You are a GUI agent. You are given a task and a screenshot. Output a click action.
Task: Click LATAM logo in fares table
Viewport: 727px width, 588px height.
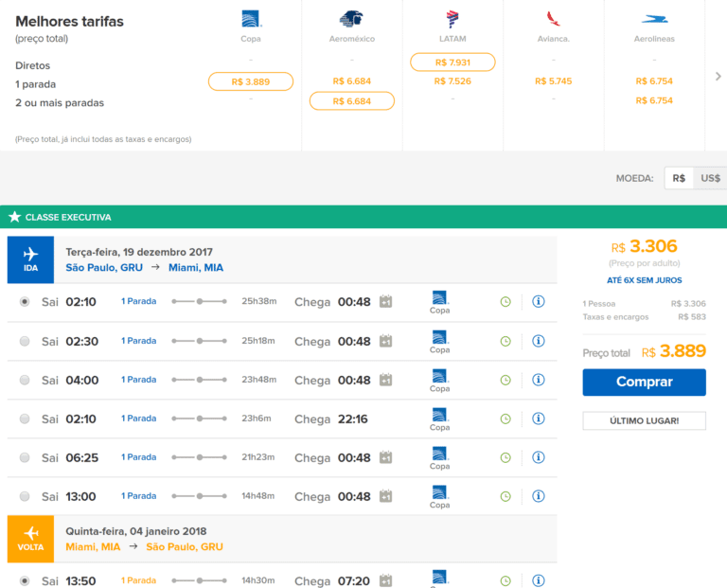(452, 19)
